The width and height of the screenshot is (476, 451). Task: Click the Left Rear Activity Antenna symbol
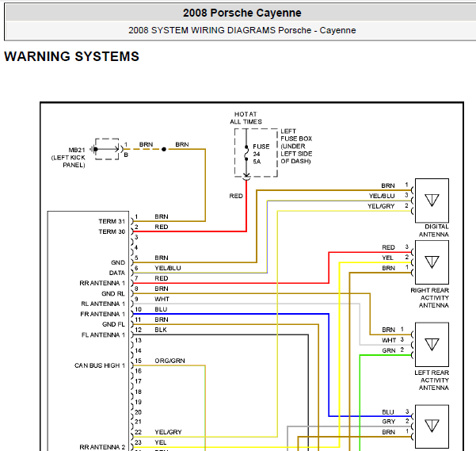[432, 345]
